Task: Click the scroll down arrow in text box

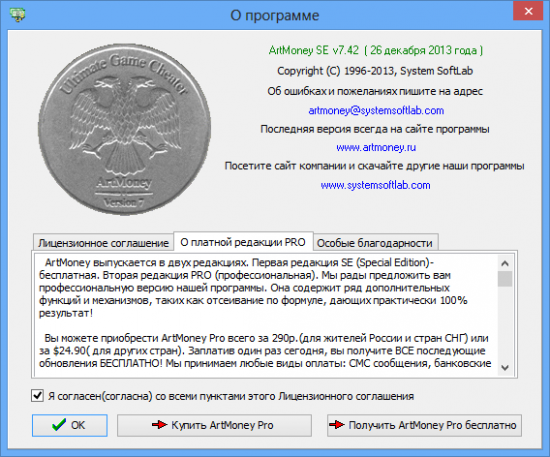Action: click(505, 368)
